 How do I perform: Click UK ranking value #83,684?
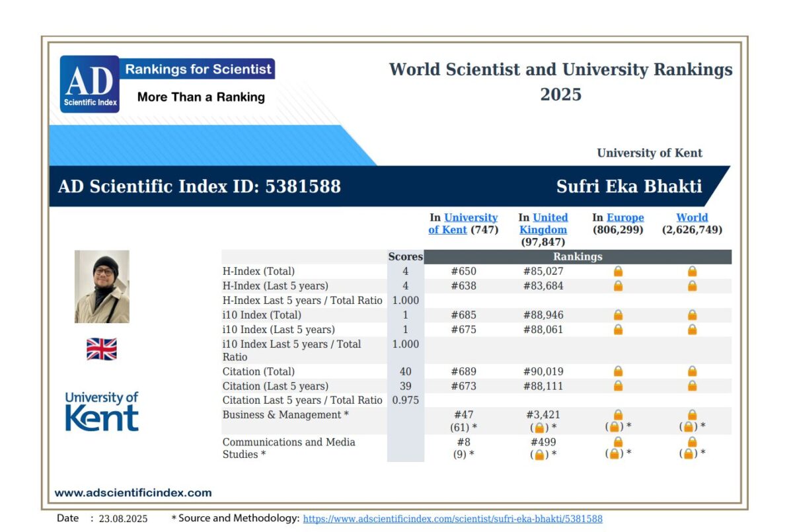(543, 285)
